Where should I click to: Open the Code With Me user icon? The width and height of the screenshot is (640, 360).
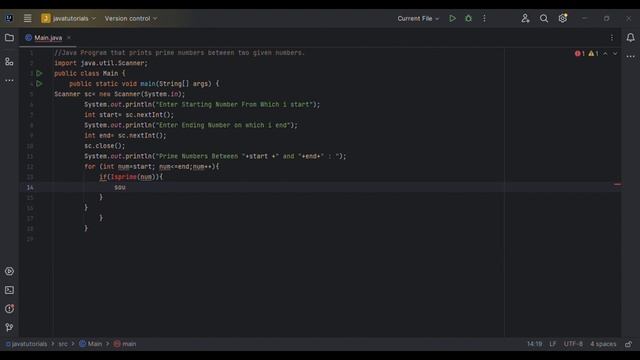point(525,18)
